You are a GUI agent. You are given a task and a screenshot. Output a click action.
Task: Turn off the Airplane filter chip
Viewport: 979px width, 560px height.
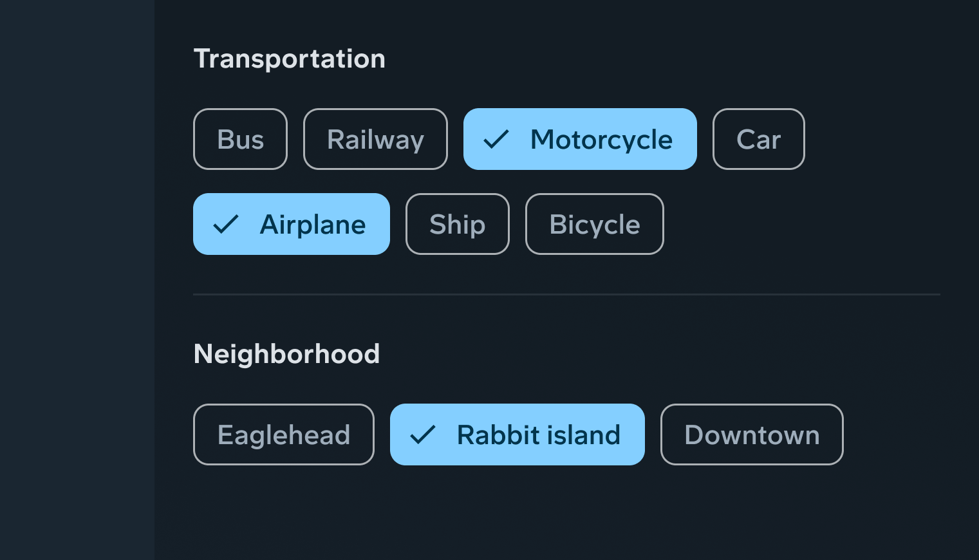click(x=291, y=225)
